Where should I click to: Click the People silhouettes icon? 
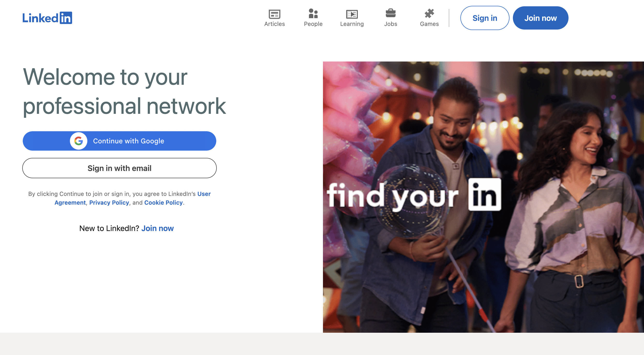pyautogui.click(x=313, y=14)
